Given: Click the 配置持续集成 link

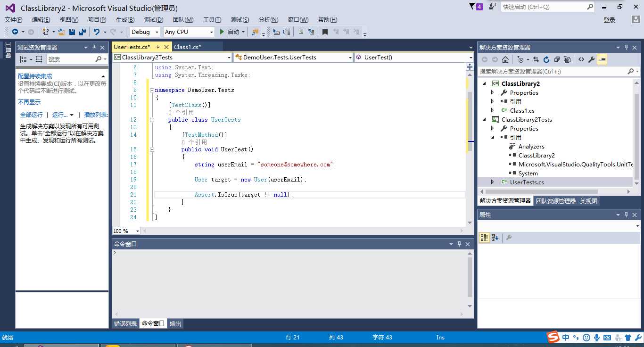Looking at the screenshot, I should coord(35,76).
